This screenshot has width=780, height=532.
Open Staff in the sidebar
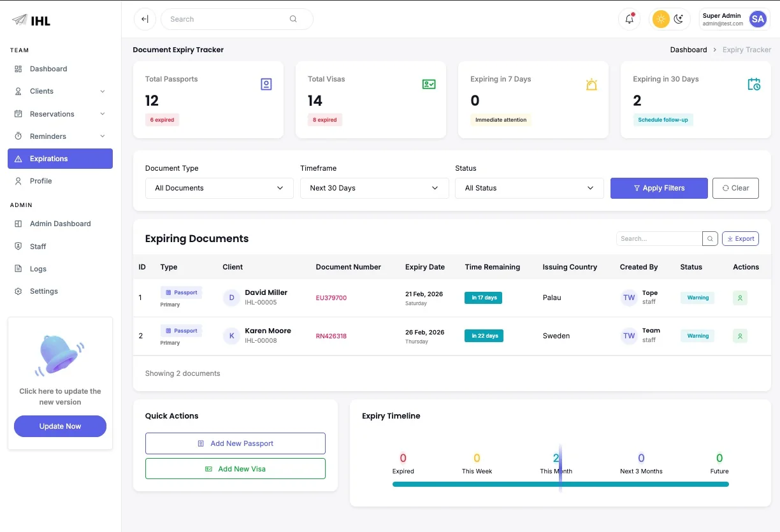pyautogui.click(x=60, y=247)
